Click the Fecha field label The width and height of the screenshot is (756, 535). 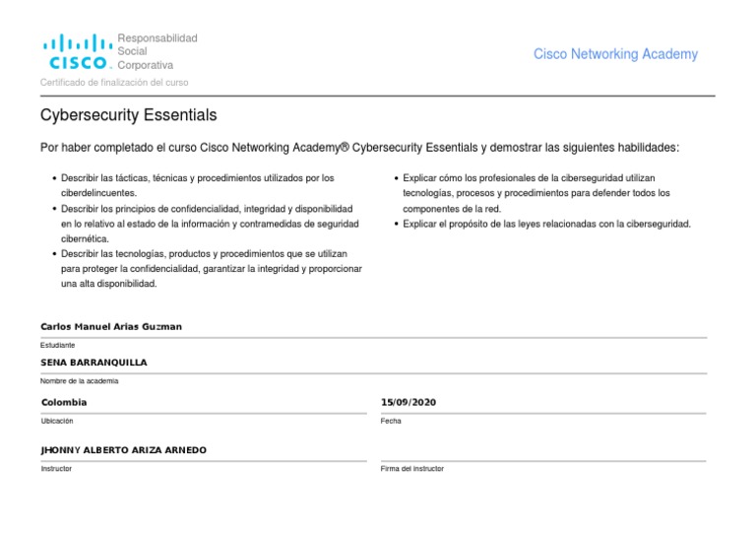[391, 421]
